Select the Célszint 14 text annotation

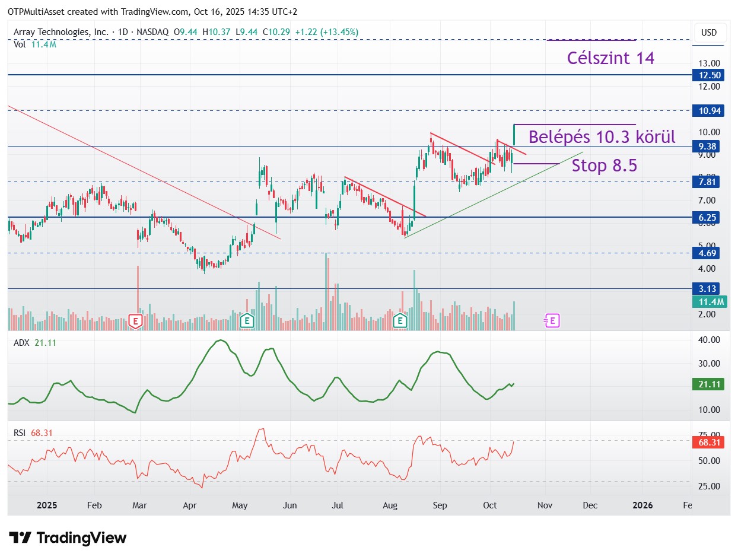611,58
